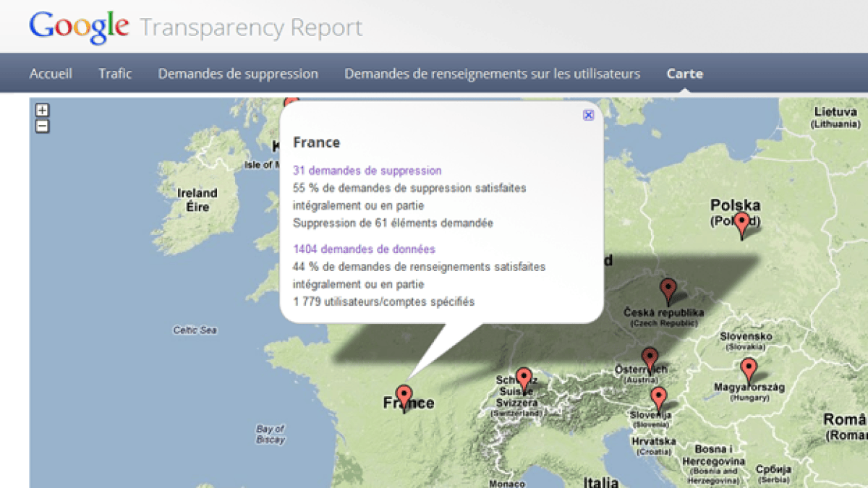Zoom in with the map plus button

coord(43,111)
